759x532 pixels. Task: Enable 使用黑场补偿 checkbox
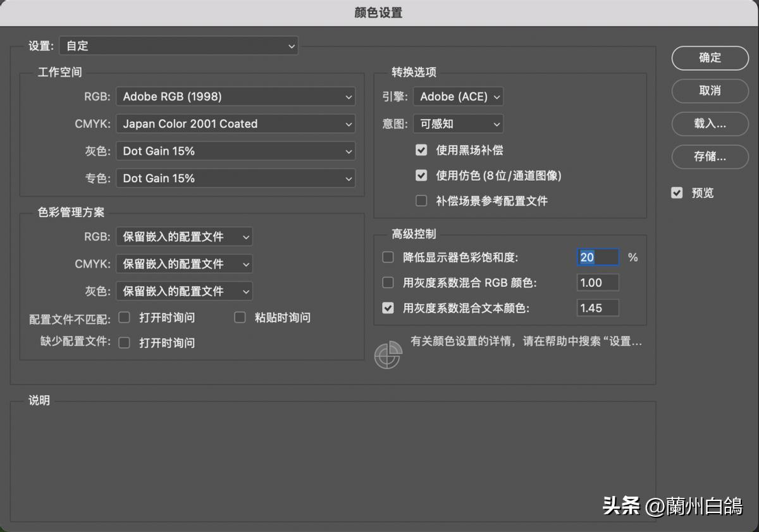[421, 150]
